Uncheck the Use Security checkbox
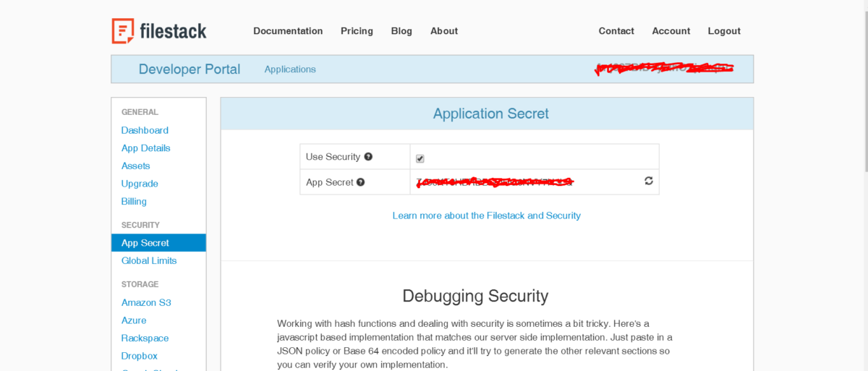 (420, 158)
